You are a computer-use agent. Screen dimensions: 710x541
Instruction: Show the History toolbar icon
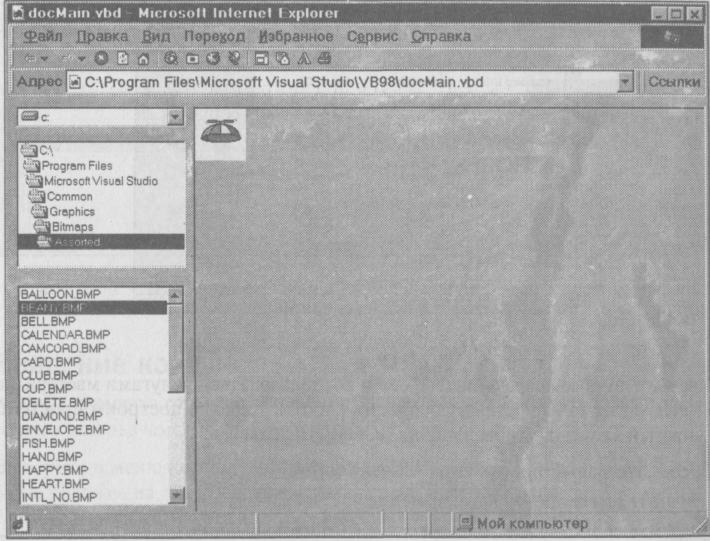click(x=213, y=58)
